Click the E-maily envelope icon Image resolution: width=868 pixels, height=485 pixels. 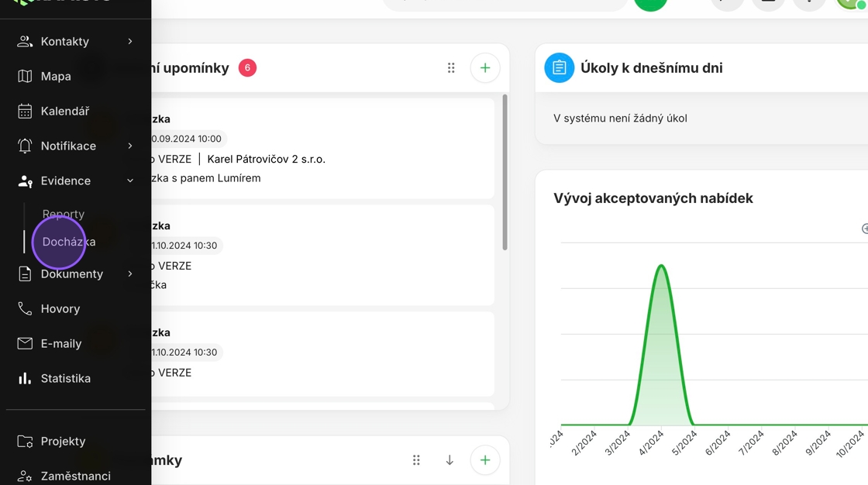coord(25,343)
